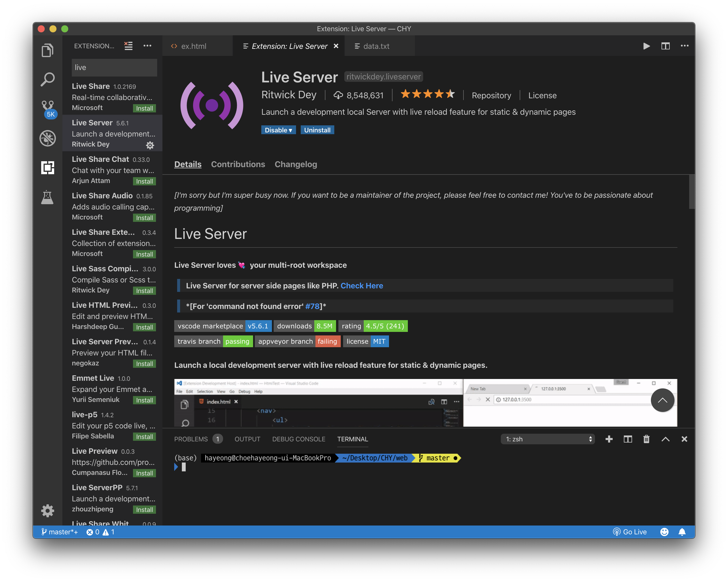Open the Search view in activity bar

click(x=48, y=79)
